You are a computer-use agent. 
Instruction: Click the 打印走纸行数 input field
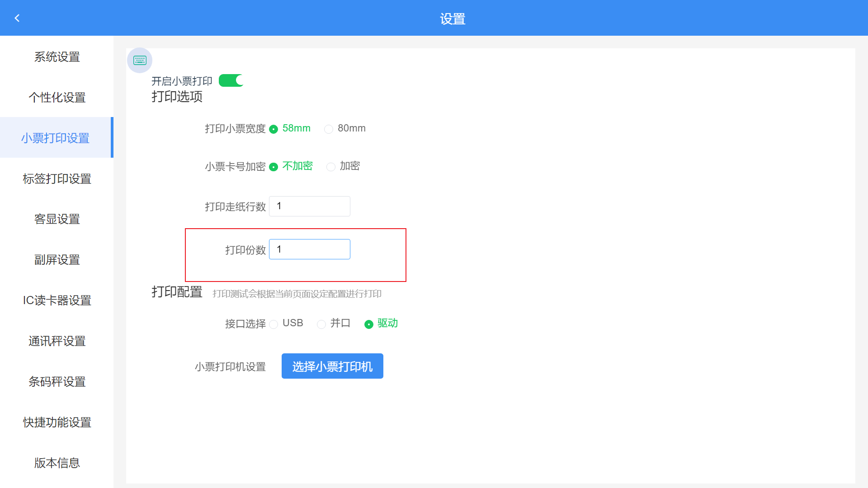310,206
